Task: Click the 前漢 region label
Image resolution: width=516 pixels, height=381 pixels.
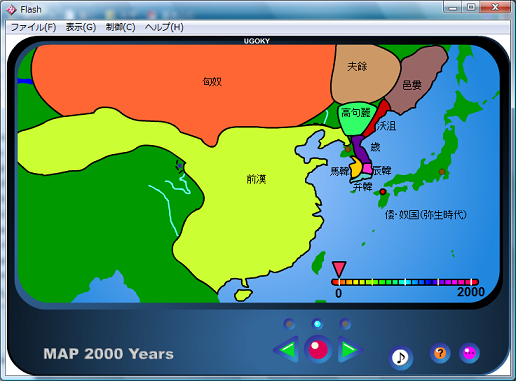Action: (x=256, y=179)
